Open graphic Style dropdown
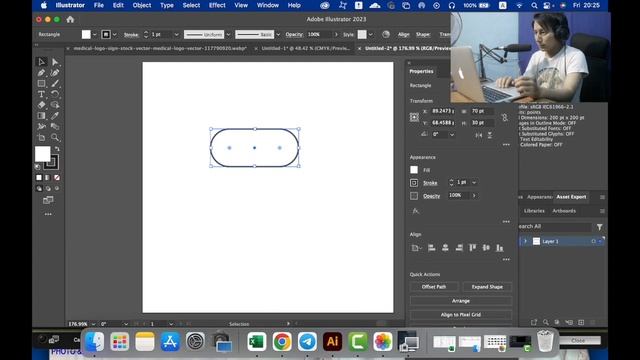This screenshot has height=360, width=640. coord(371,35)
